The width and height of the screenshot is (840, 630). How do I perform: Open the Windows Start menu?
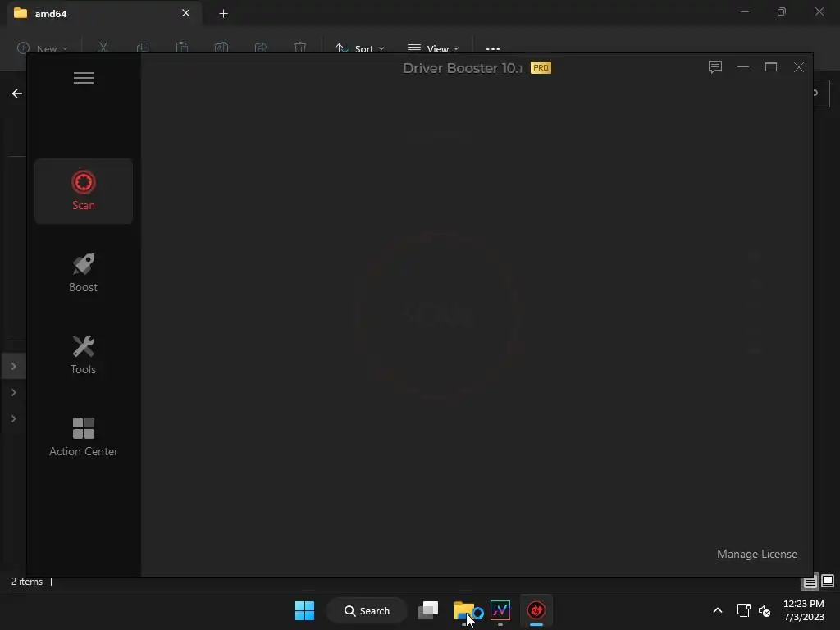coord(305,610)
